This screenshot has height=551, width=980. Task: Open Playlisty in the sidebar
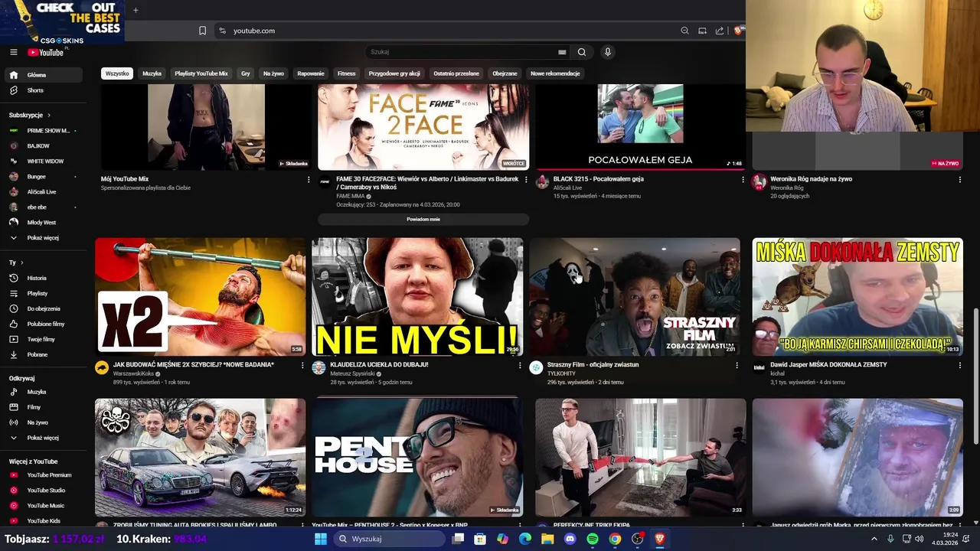(43, 293)
